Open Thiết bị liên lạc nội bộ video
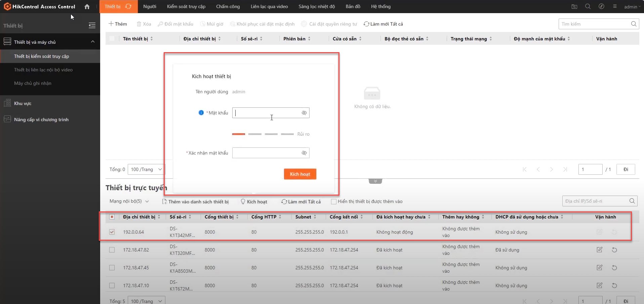The height and width of the screenshot is (304, 644). [43, 70]
